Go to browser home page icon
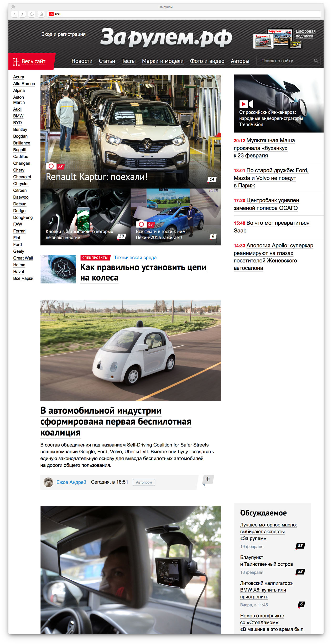 (x=41, y=14)
